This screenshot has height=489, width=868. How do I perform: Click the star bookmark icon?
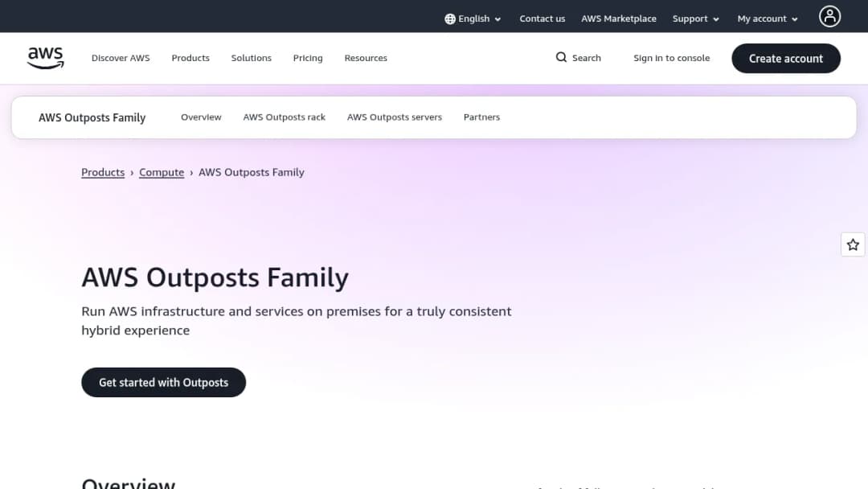[853, 244]
